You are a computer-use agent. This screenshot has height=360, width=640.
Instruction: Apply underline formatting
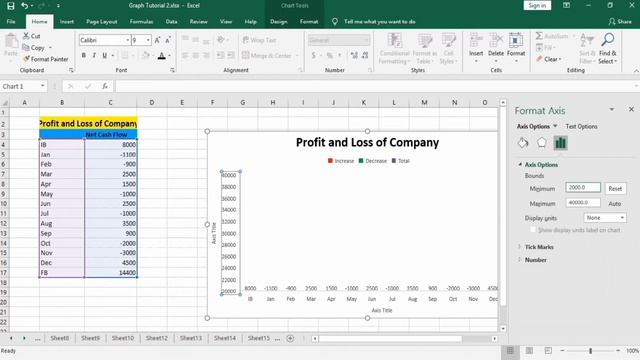(104, 55)
